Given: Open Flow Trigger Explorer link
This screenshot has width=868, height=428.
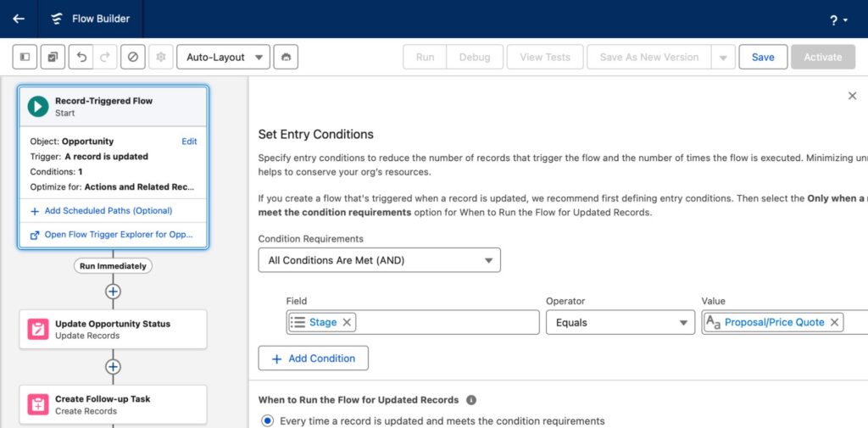Looking at the screenshot, I should pos(113,235).
